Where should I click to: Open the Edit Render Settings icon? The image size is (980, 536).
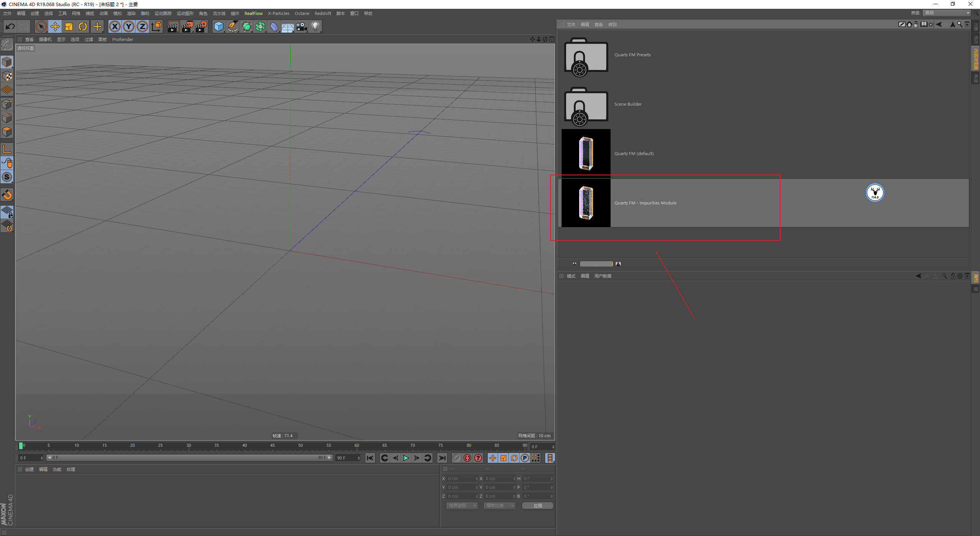click(x=201, y=27)
